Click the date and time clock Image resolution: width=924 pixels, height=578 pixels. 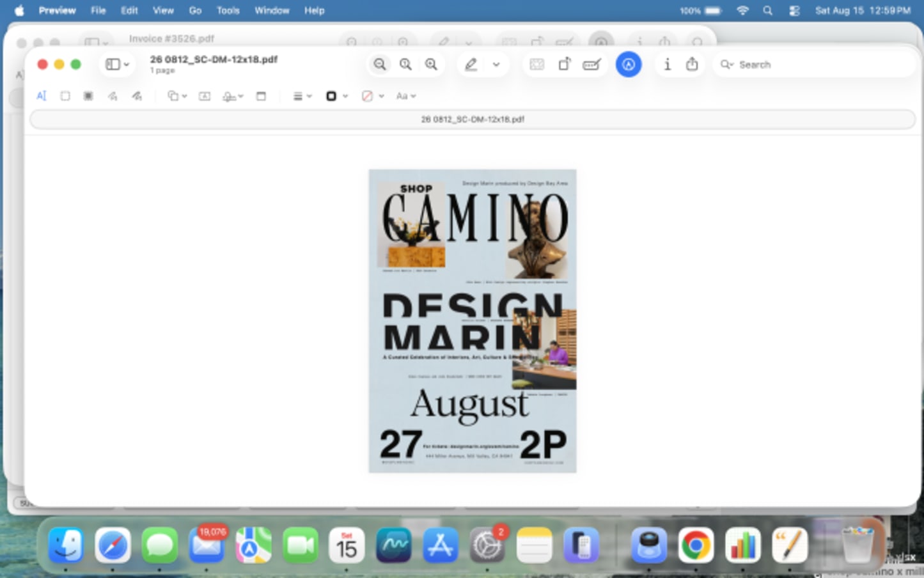tap(863, 10)
